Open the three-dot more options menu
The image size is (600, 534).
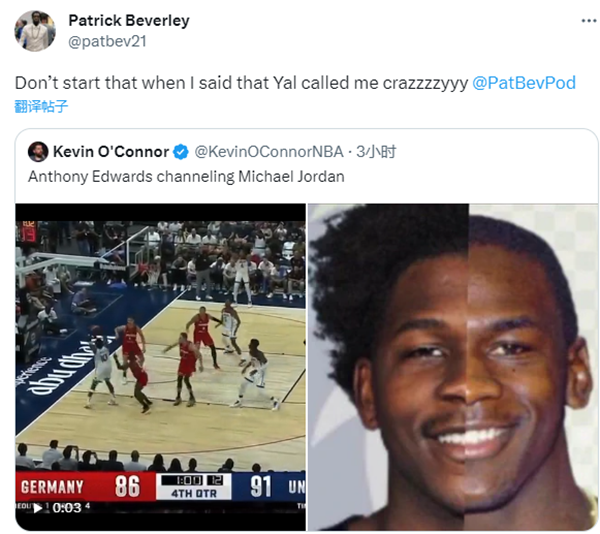(589, 21)
